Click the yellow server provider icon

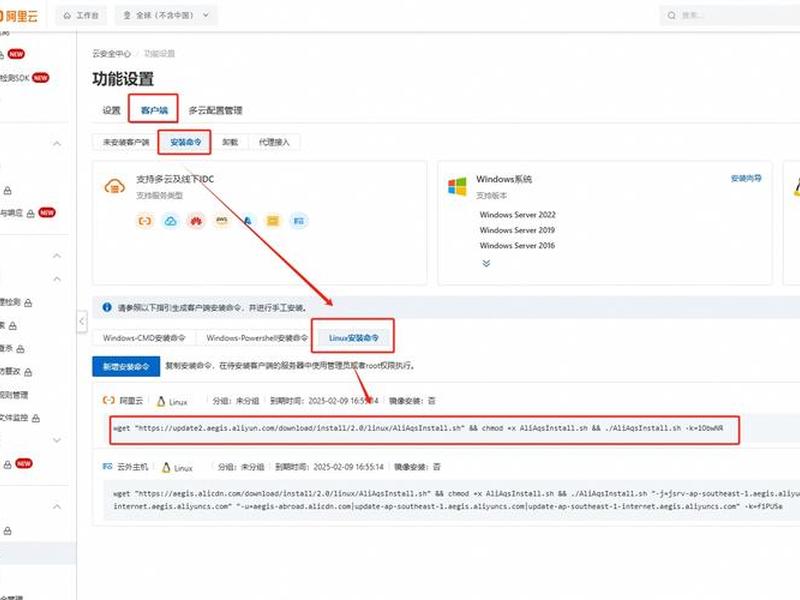[x=273, y=221]
